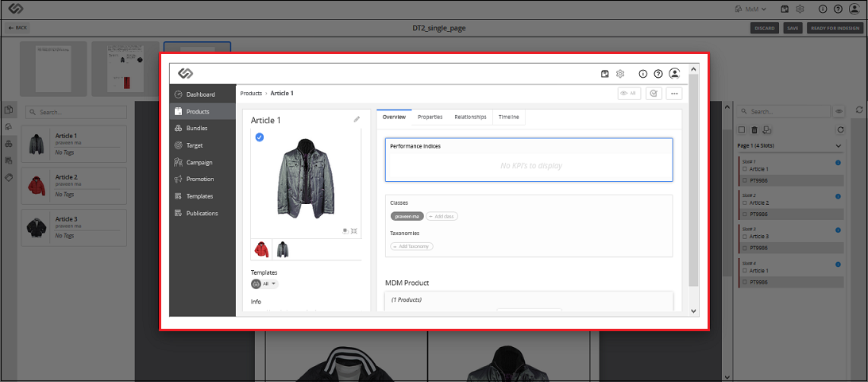Select Products in the modal sidebar

click(x=202, y=111)
